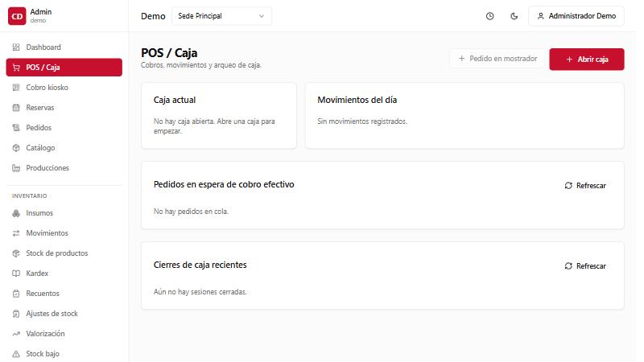Click the Caja actual card title
Image resolution: width=644 pixels, height=362 pixels.
pos(175,100)
